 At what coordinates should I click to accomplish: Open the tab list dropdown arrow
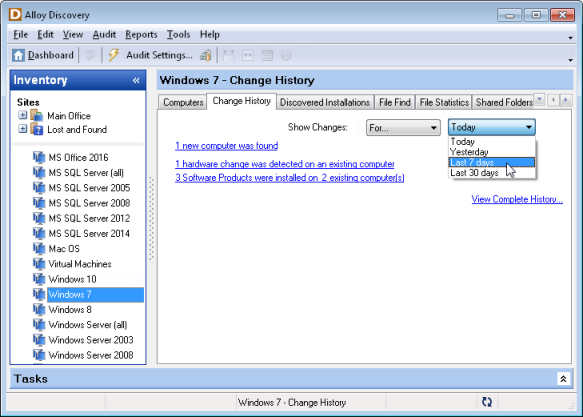[539, 100]
